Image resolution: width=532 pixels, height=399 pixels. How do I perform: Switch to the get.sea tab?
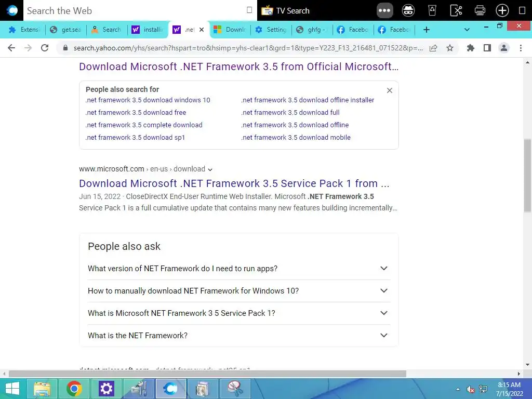tap(65, 30)
